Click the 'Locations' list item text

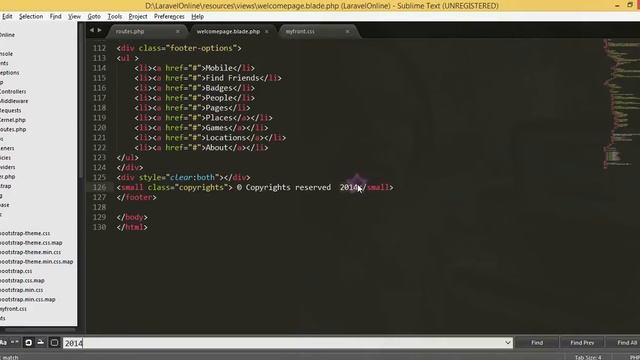coord(226,138)
